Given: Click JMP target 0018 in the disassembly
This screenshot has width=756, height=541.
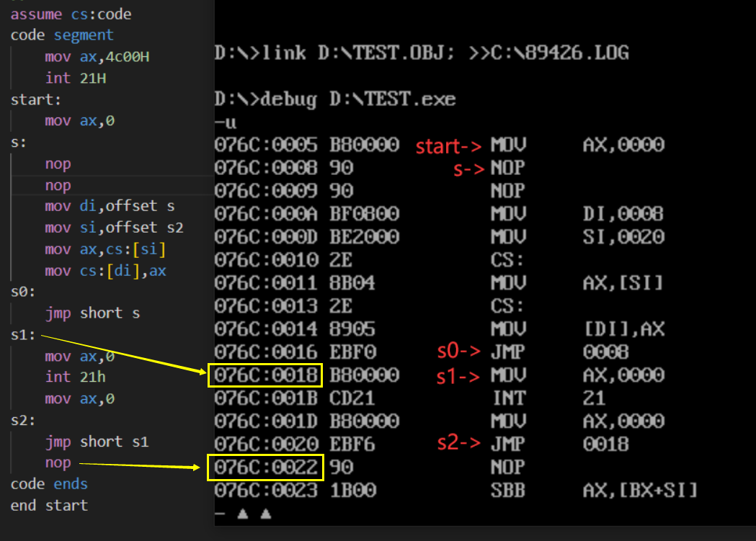Looking at the screenshot, I should (x=605, y=444).
